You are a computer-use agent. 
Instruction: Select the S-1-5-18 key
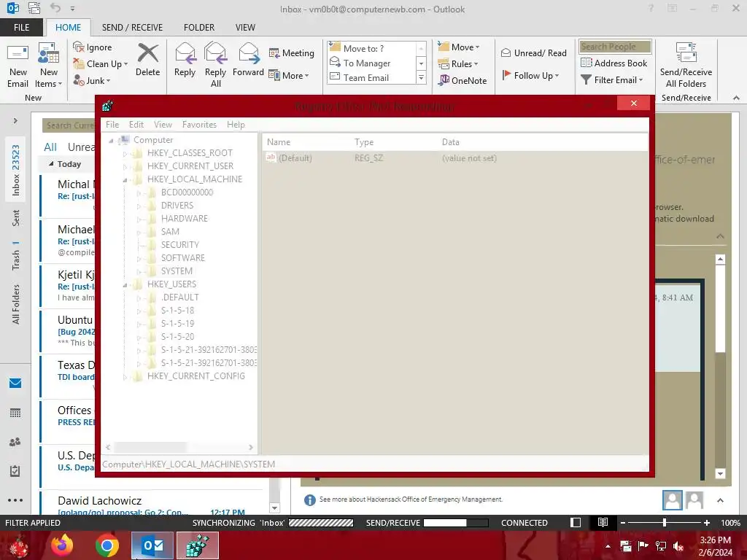(x=178, y=311)
